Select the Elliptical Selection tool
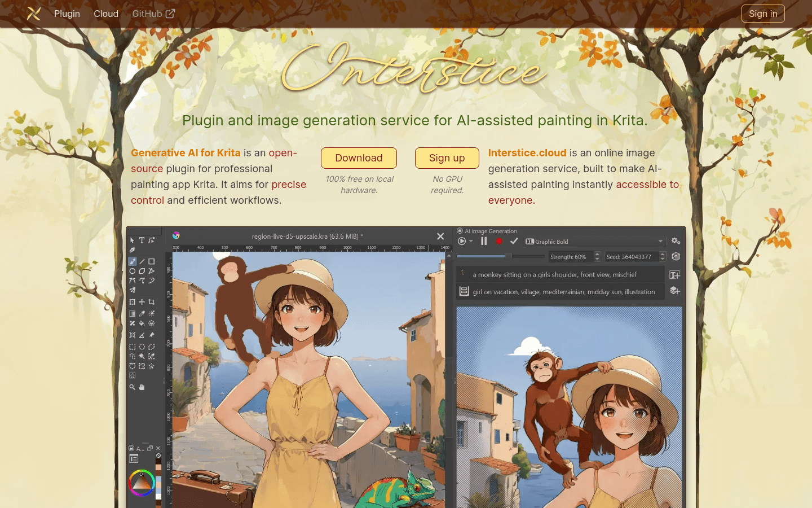Screen dimensions: 812x508 point(142,347)
